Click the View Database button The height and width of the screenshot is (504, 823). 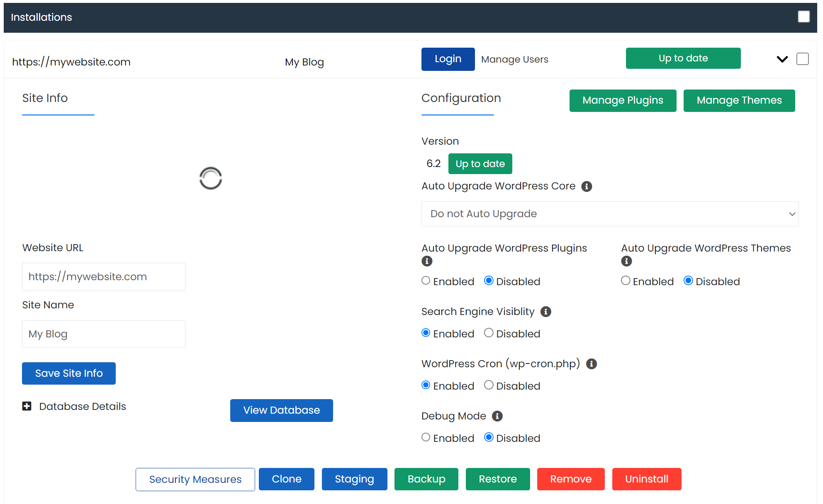tap(282, 410)
